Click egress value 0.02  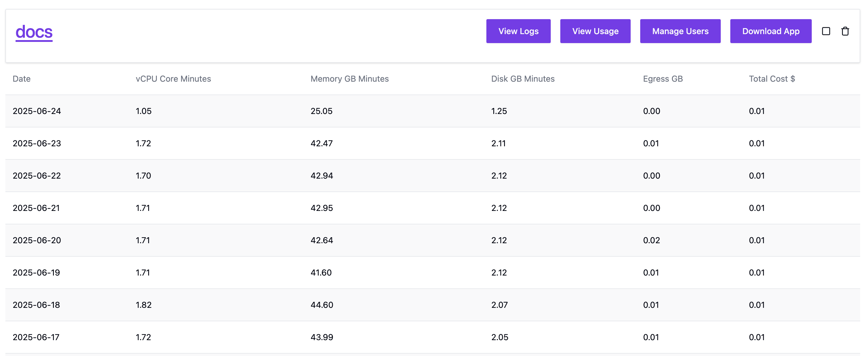(x=651, y=241)
